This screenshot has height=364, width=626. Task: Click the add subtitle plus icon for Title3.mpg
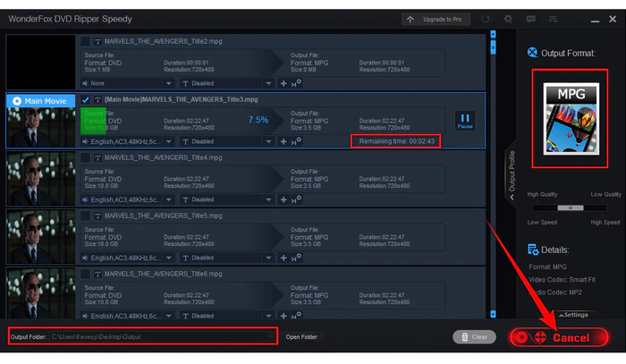pyautogui.click(x=283, y=141)
